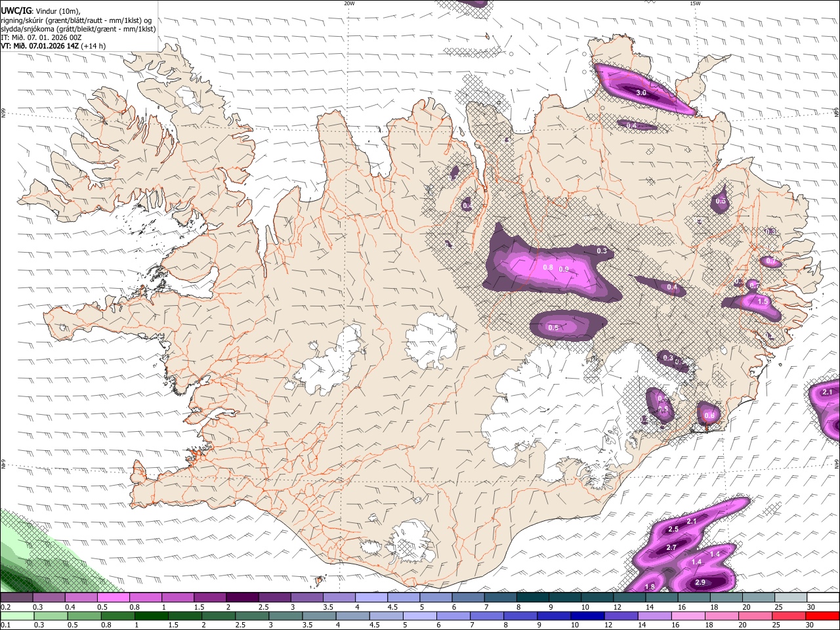Screen dimensions: 840x630
Task: Click the light lavender 4 swatch in the snow legend
Action: click(x=371, y=598)
